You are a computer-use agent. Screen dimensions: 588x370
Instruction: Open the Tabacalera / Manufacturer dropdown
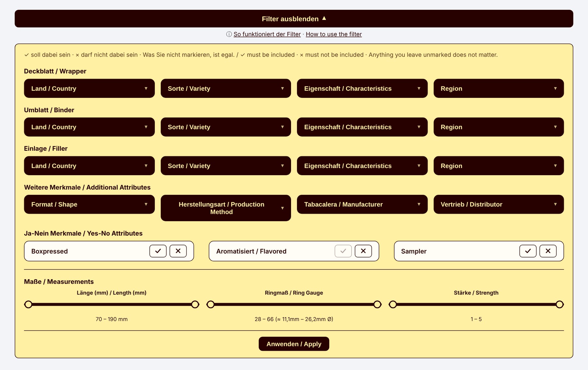(362, 204)
